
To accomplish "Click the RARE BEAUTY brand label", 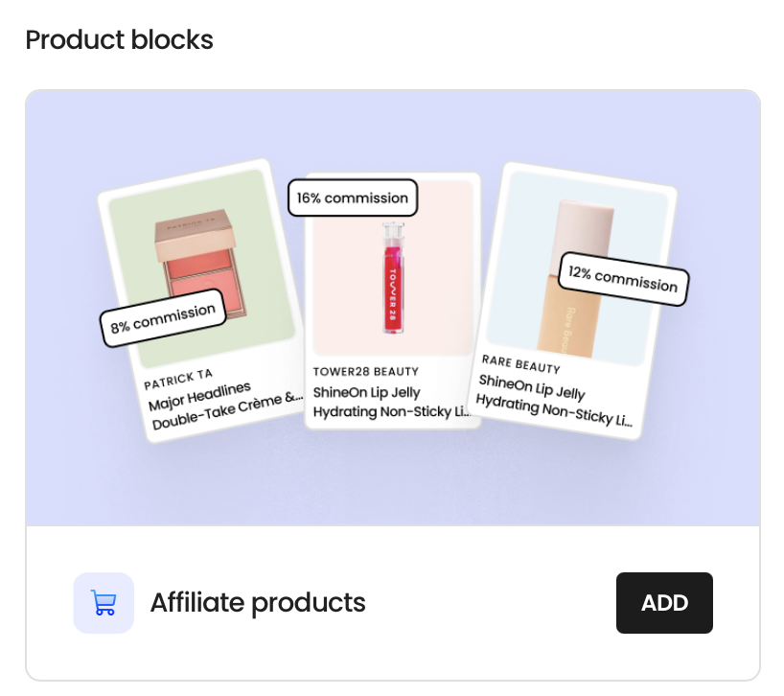I will tap(521, 364).
